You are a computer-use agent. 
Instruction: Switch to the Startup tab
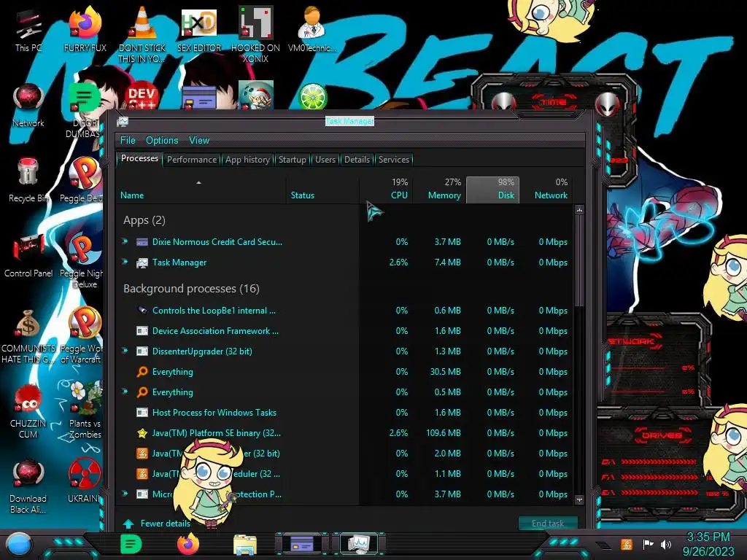(292, 160)
